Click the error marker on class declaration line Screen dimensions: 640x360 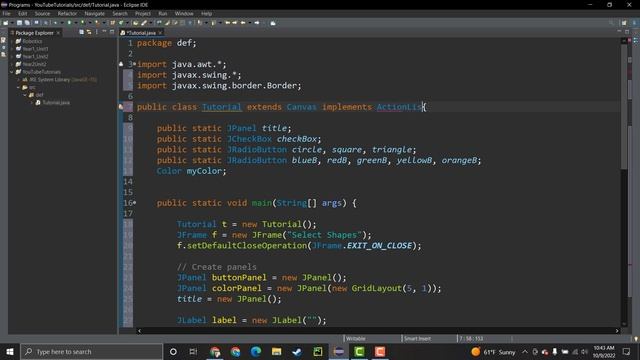pos(121,107)
